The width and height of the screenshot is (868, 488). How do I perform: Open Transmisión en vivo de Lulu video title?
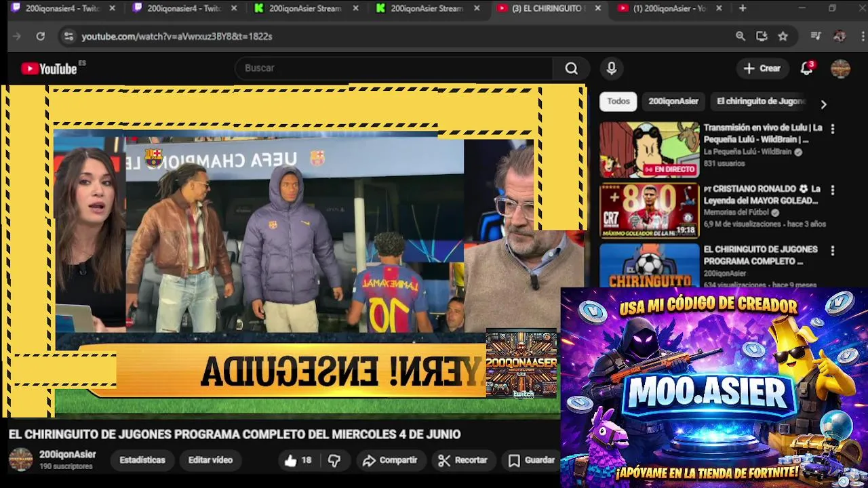pos(763,134)
